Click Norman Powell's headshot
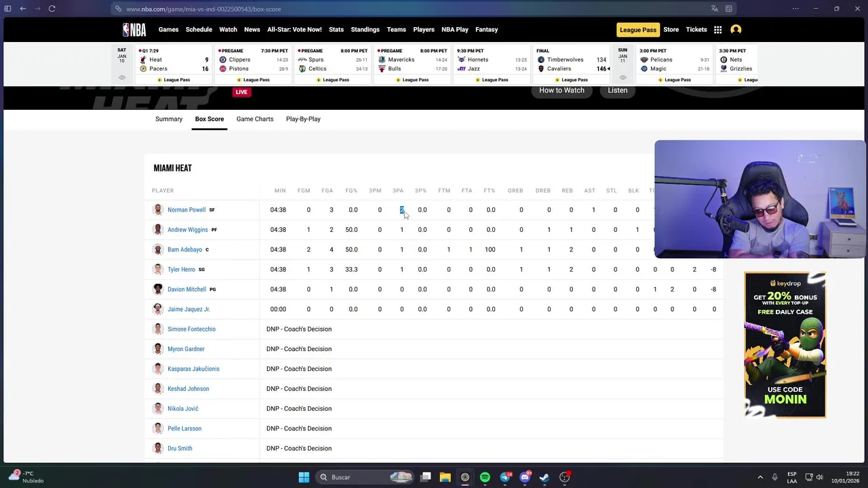This screenshot has height=488, width=868. tap(158, 209)
